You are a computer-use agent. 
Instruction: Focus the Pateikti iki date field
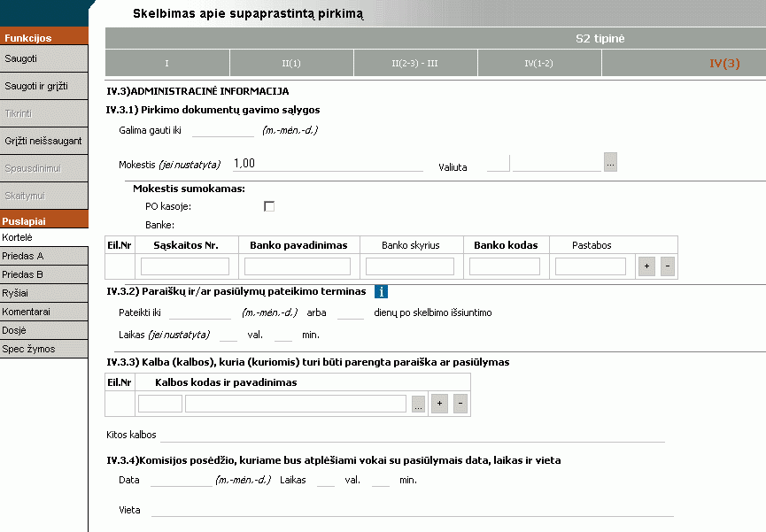(200, 312)
